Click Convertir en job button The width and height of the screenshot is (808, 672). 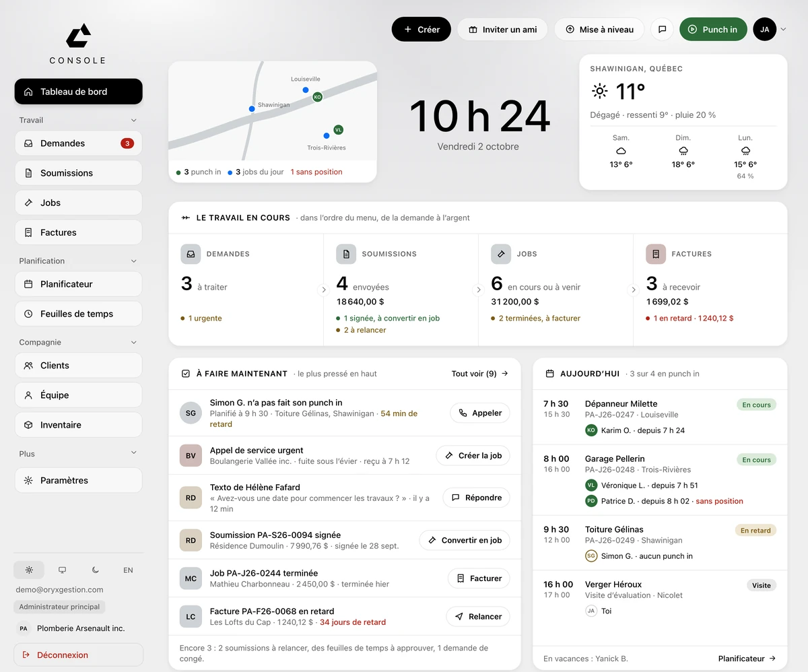click(x=465, y=540)
